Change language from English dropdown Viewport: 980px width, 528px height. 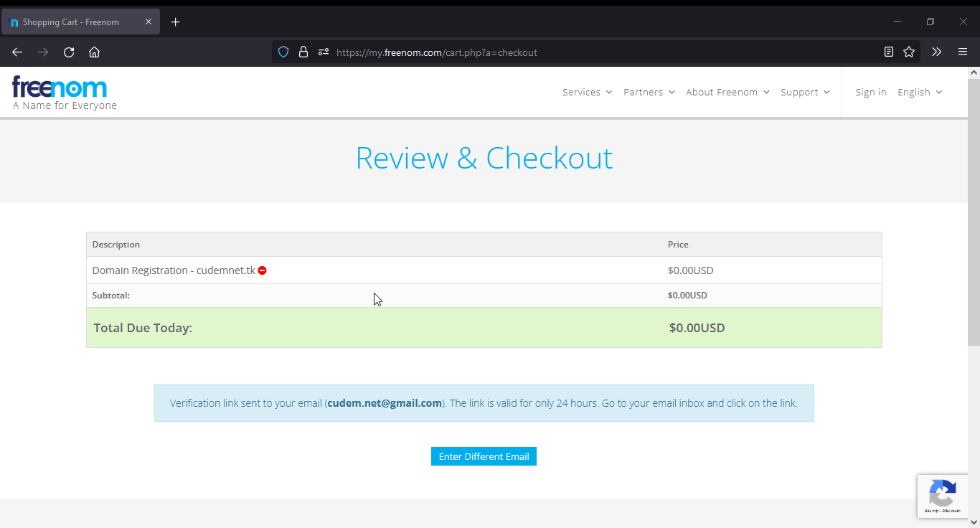point(920,92)
